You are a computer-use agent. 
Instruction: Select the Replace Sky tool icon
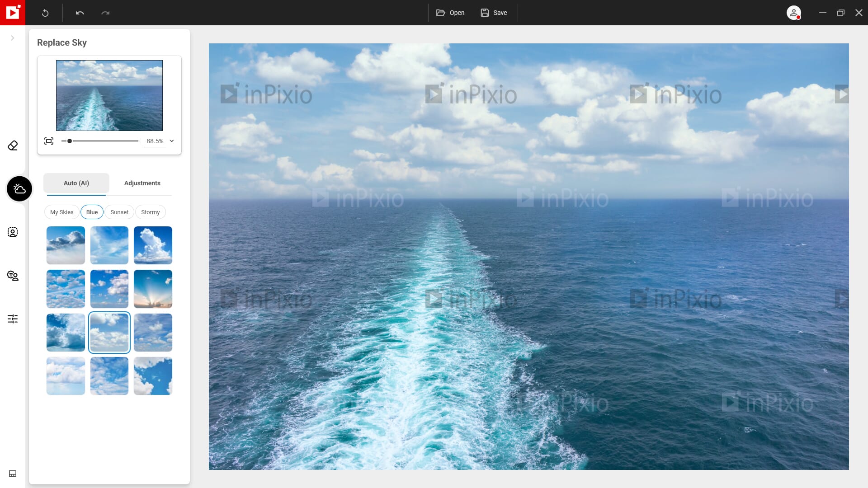point(19,189)
